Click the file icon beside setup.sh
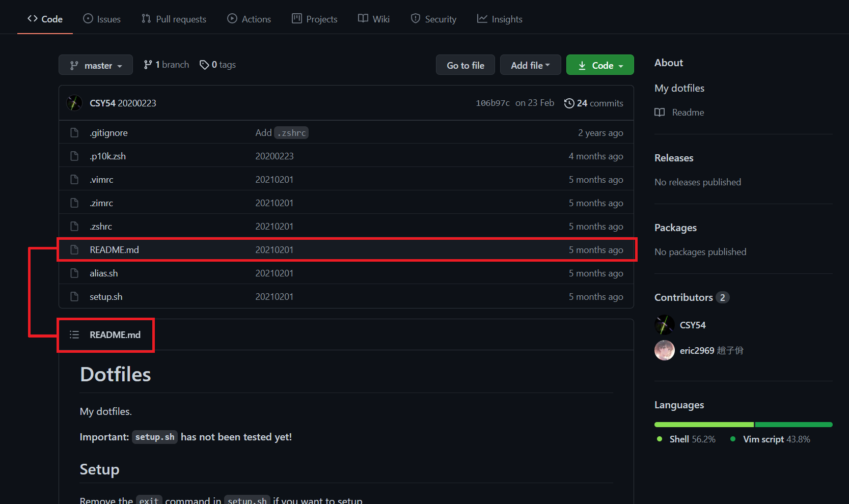The height and width of the screenshot is (504, 849). click(x=74, y=297)
